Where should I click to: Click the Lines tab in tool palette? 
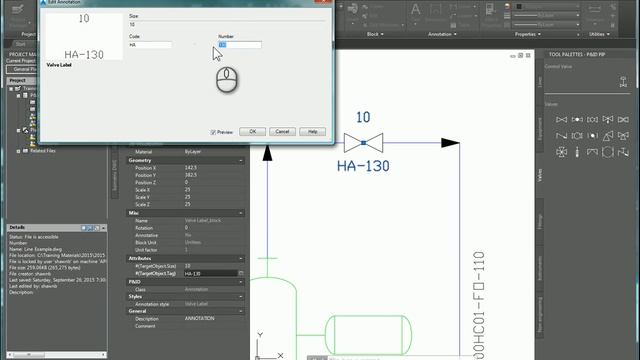click(540, 82)
